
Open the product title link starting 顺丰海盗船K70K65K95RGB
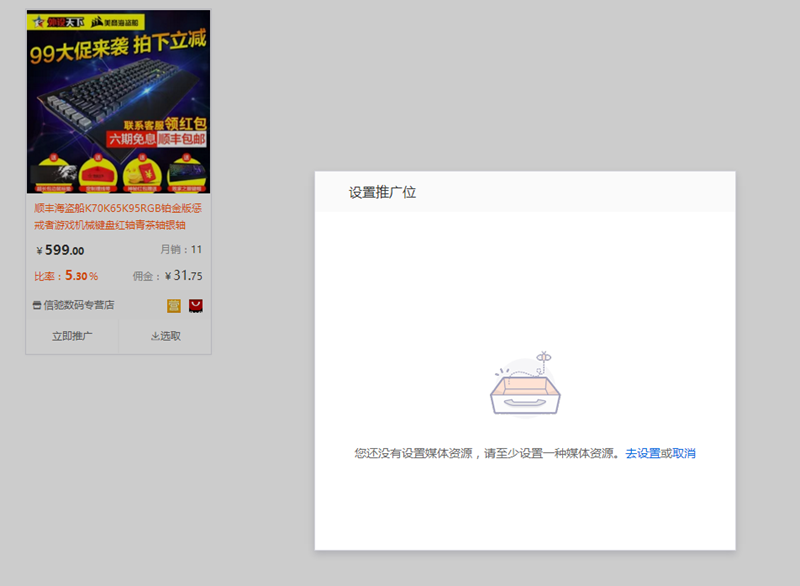tap(118, 216)
